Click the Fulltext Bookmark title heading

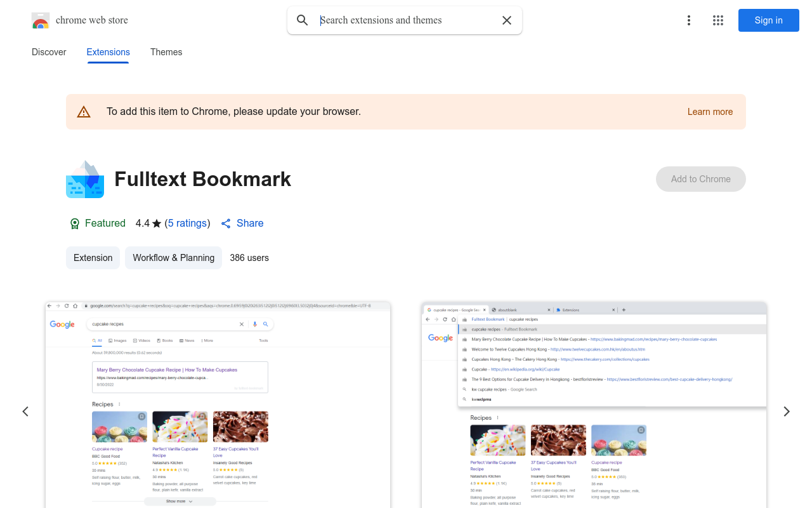pyautogui.click(x=202, y=179)
